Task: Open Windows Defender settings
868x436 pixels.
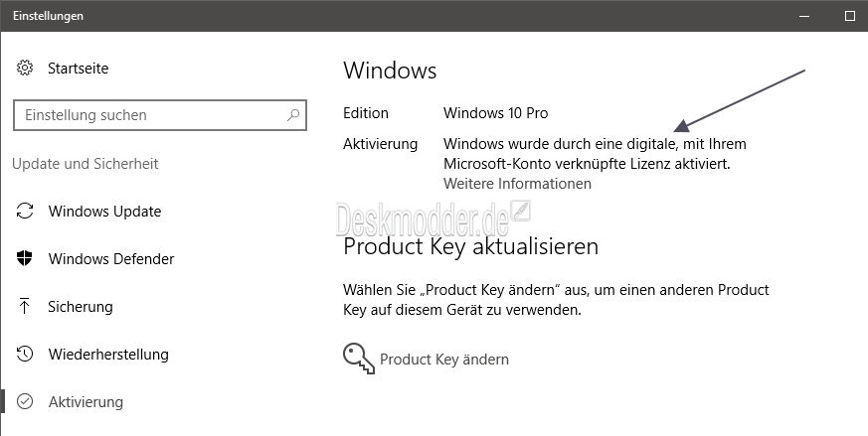Action: (111, 259)
